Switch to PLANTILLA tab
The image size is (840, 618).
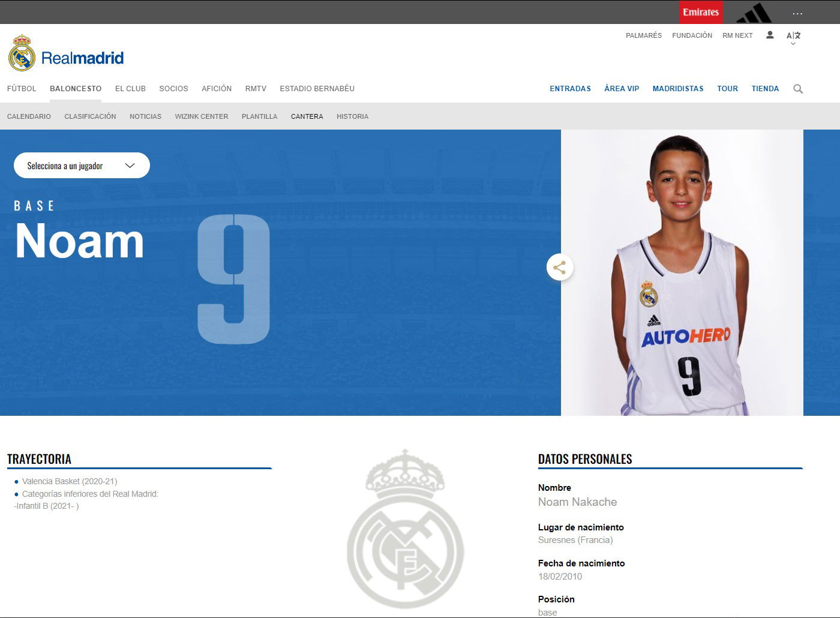click(x=259, y=116)
